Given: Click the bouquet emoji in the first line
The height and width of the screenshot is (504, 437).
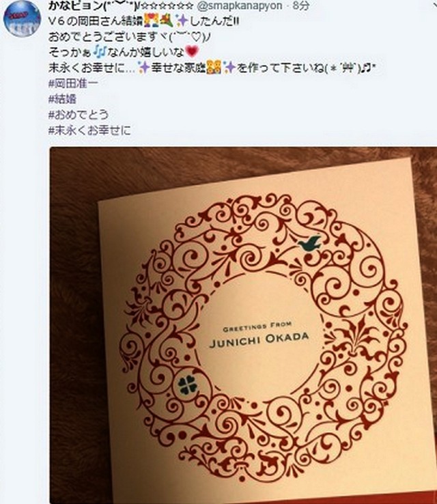Looking at the screenshot, I should coord(167,21).
